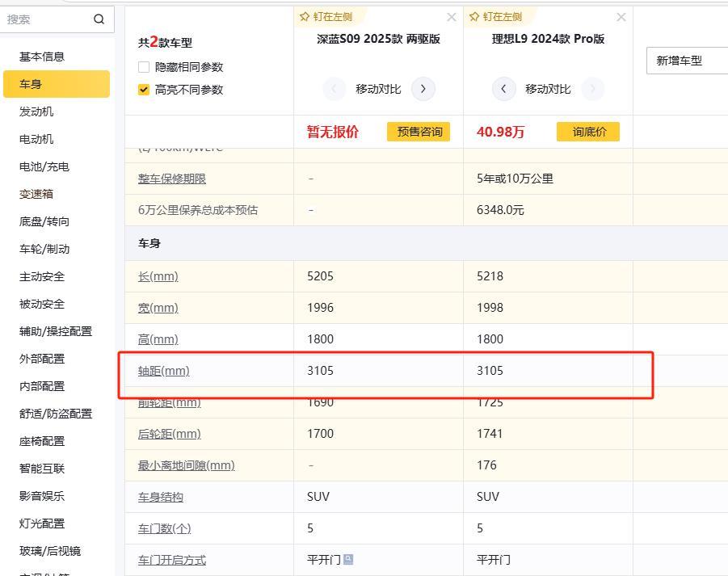The width and height of the screenshot is (728, 576).
Task: Open 车门开启方式 parameter link
Action: click(x=172, y=560)
